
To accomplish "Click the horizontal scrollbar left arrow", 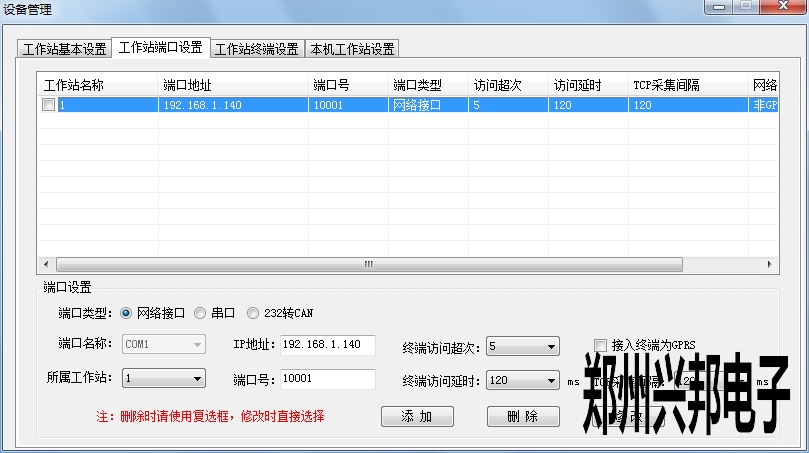I will tap(46, 264).
